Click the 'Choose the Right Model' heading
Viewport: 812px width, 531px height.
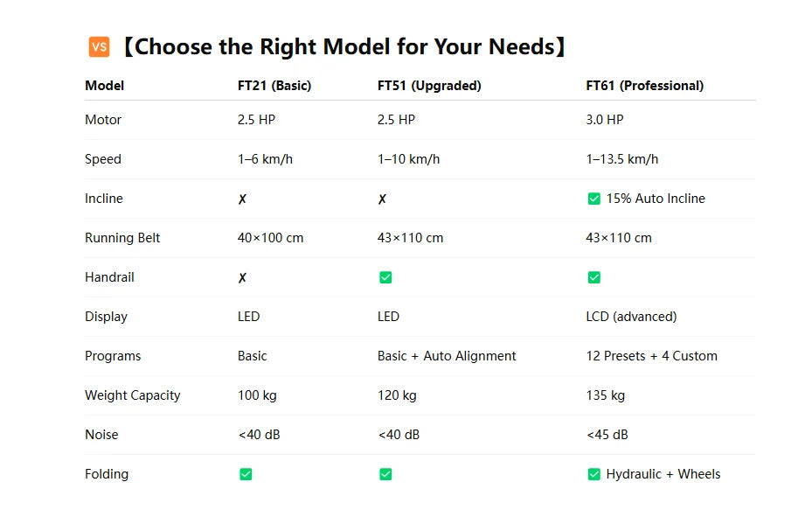pos(342,47)
